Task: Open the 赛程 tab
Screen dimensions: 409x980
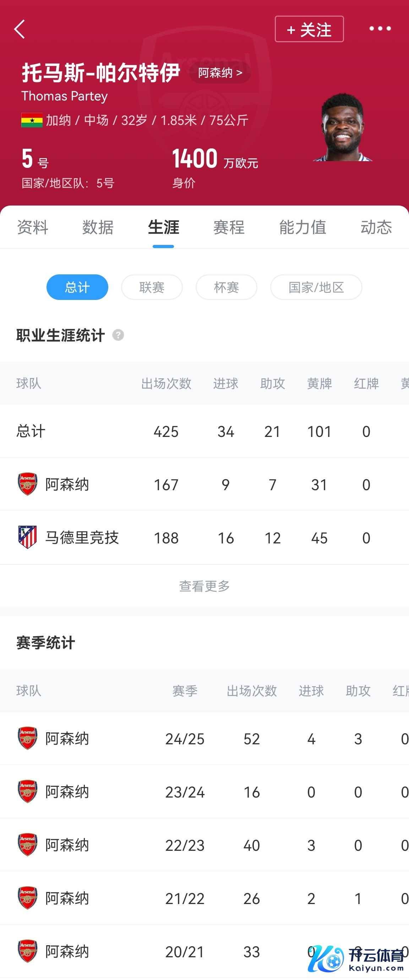Action: 229,227
